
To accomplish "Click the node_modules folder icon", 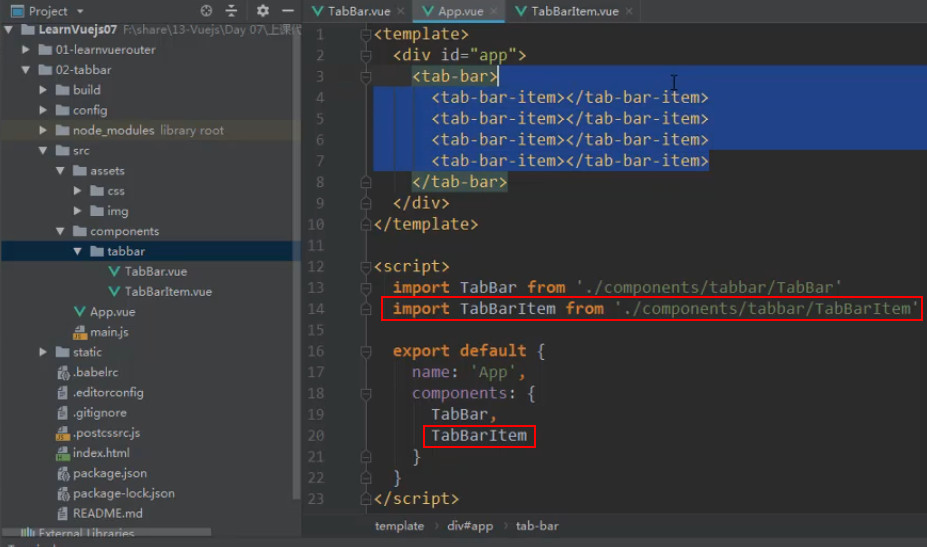I will [x=63, y=130].
